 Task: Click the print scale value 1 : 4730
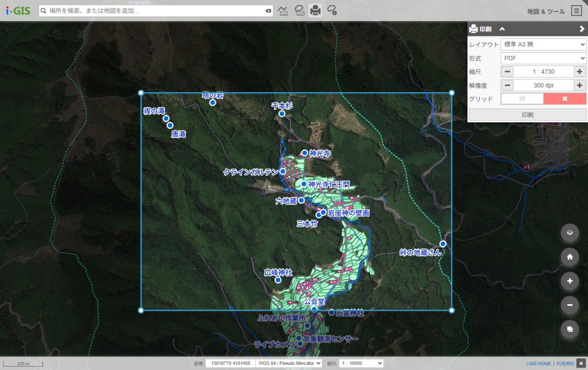point(543,72)
